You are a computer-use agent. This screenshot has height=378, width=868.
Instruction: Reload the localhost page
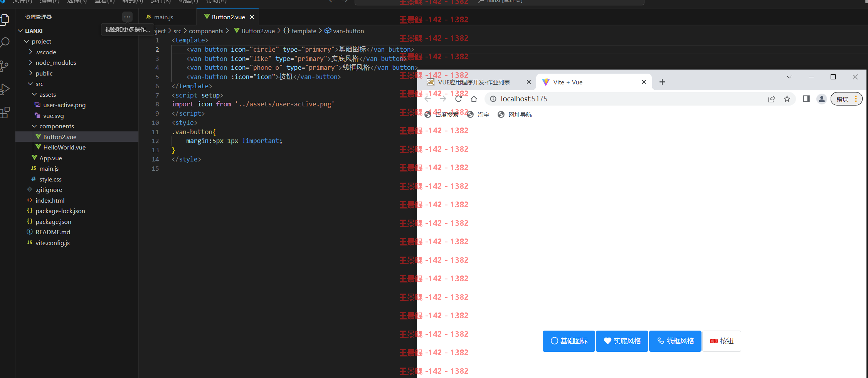[459, 99]
